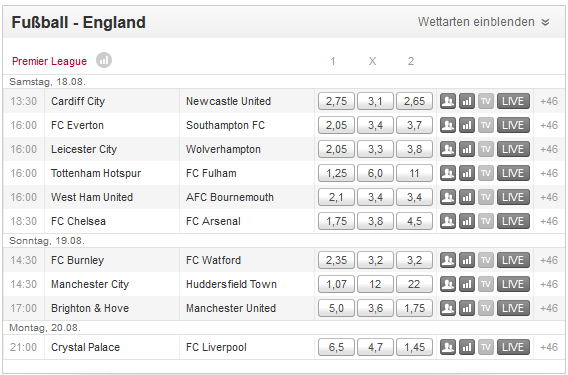This screenshot has height=375, width=568.
Task: Expand +46 more bets for West Ham United match
Action: [549, 197]
